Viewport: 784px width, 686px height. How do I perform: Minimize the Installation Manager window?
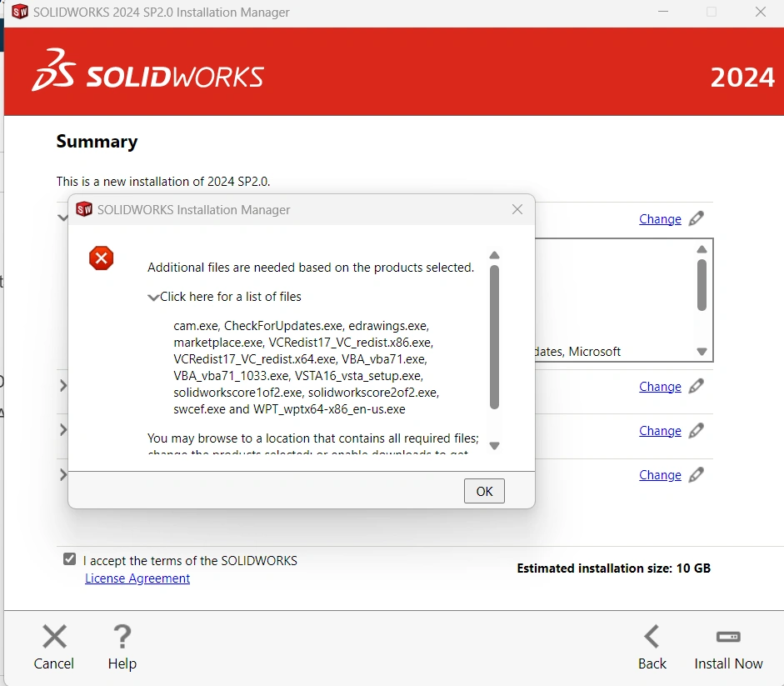[663, 12]
